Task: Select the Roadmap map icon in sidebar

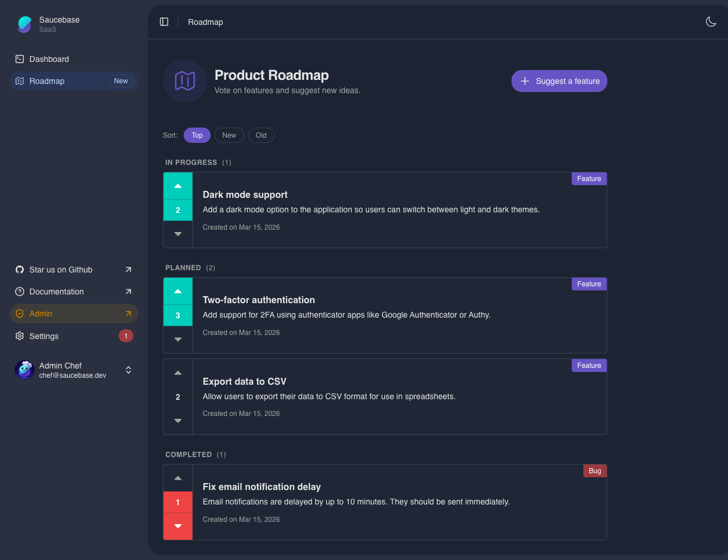Action: coord(20,81)
